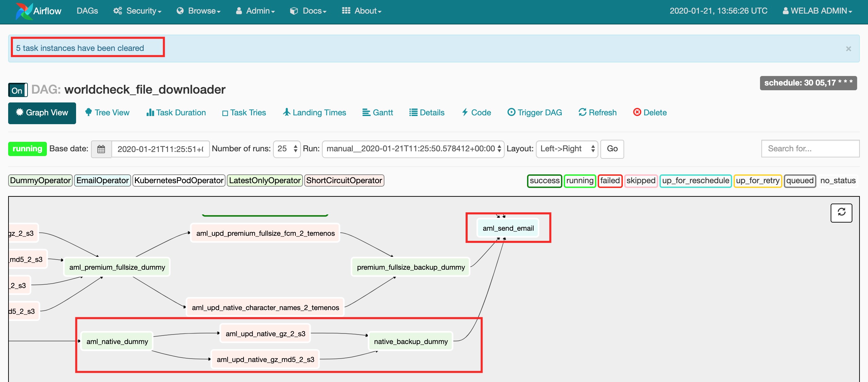Click the graph refresh icon button

point(841,213)
